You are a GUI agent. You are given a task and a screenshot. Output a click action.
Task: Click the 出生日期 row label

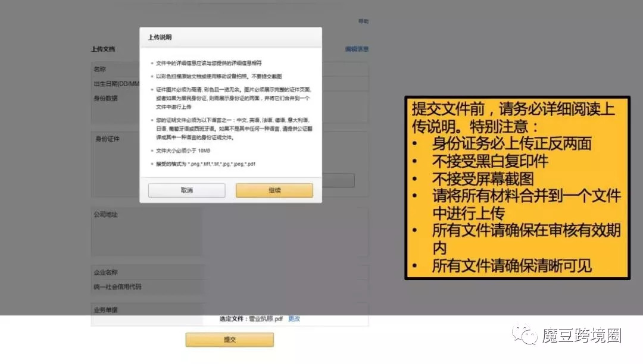pyautogui.click(x=117, y=83)
